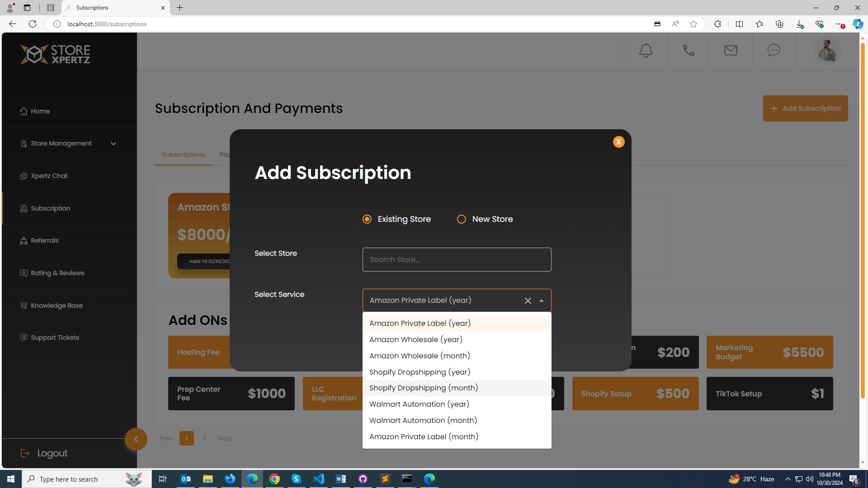Select the TikTok Setup add-on card

coord(769,394)
